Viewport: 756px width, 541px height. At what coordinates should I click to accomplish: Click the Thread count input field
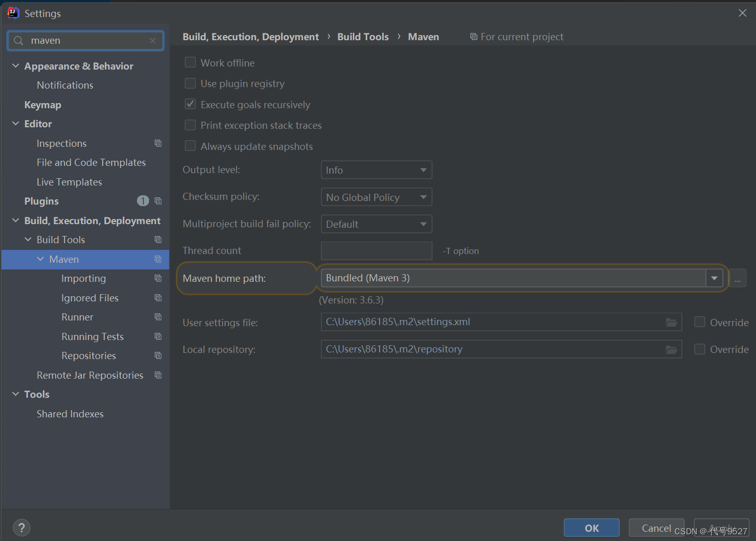376,251
